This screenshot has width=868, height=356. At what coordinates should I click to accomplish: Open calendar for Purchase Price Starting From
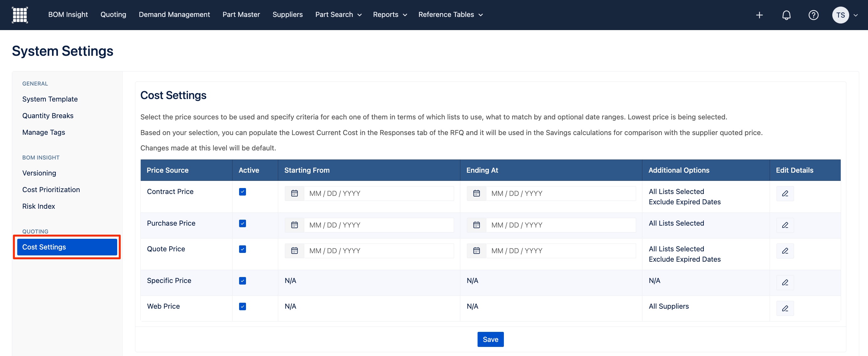coord(294,225)
